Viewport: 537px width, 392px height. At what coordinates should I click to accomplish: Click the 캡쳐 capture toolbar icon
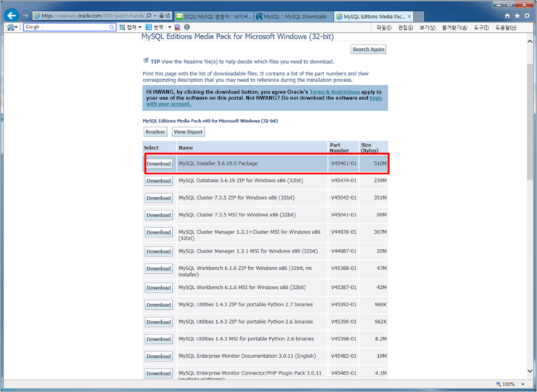tap(122, 27)
